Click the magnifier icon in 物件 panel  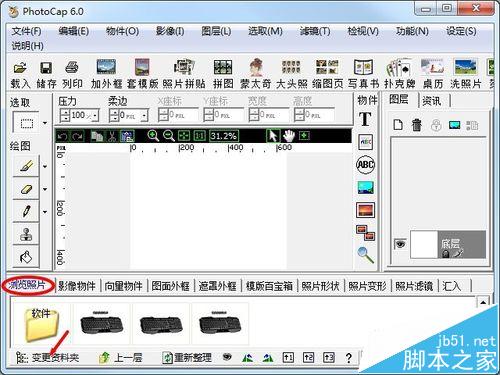[366, 255]
